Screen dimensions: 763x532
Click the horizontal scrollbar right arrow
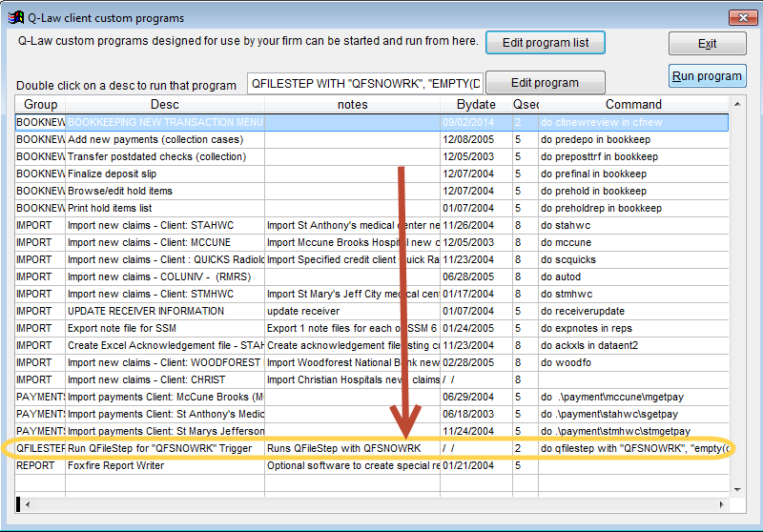[721, 504]
